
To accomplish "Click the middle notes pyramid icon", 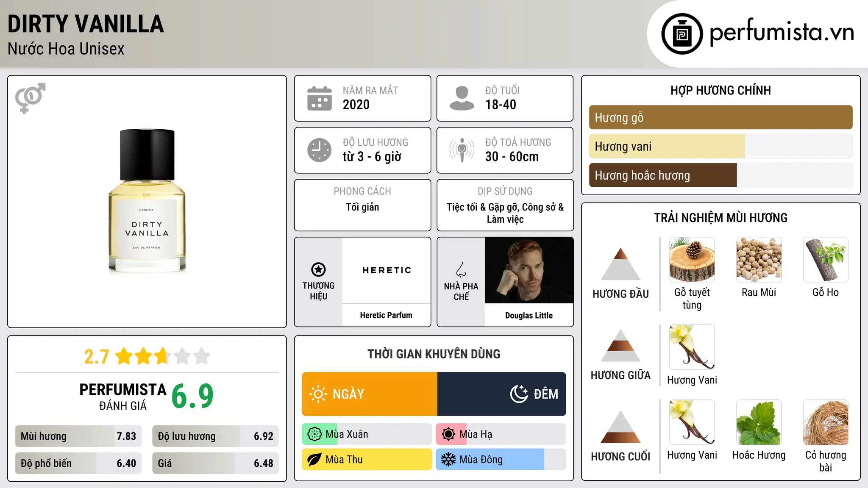I will (620, 345).
